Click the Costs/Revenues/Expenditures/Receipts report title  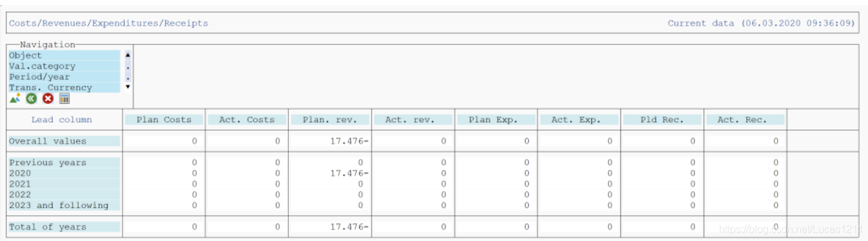click(x=108, y=23)
